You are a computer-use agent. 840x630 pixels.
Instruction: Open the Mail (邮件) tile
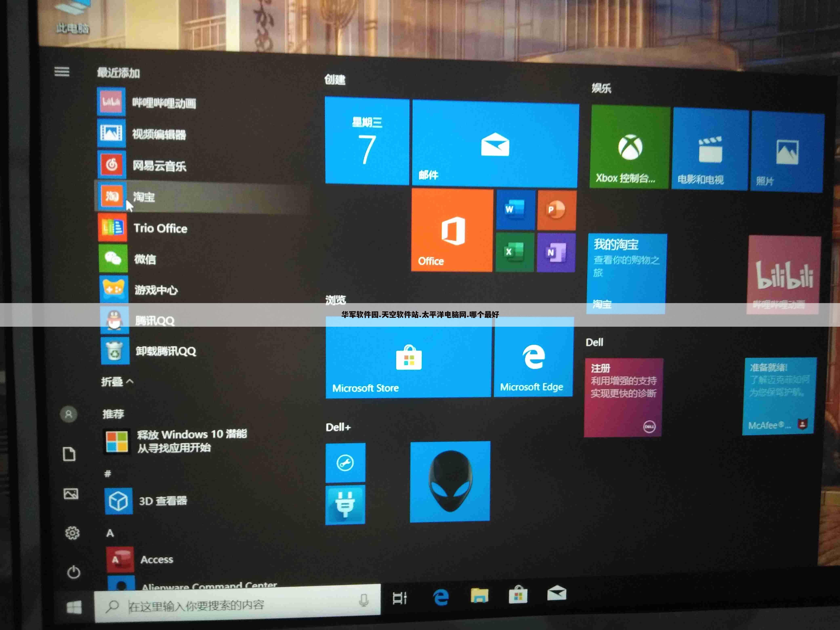pos(495,144)
